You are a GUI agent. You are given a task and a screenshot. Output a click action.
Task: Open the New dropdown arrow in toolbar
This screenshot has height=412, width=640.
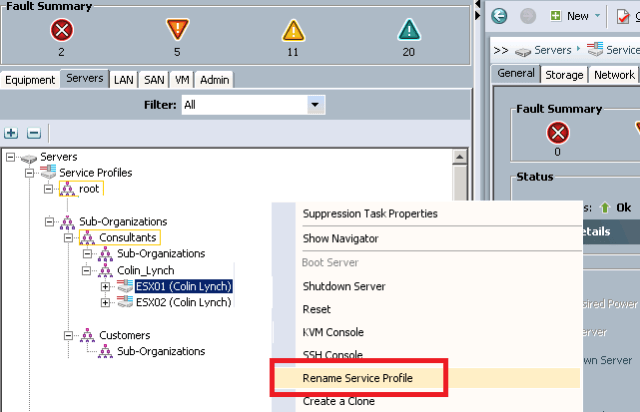598,16
